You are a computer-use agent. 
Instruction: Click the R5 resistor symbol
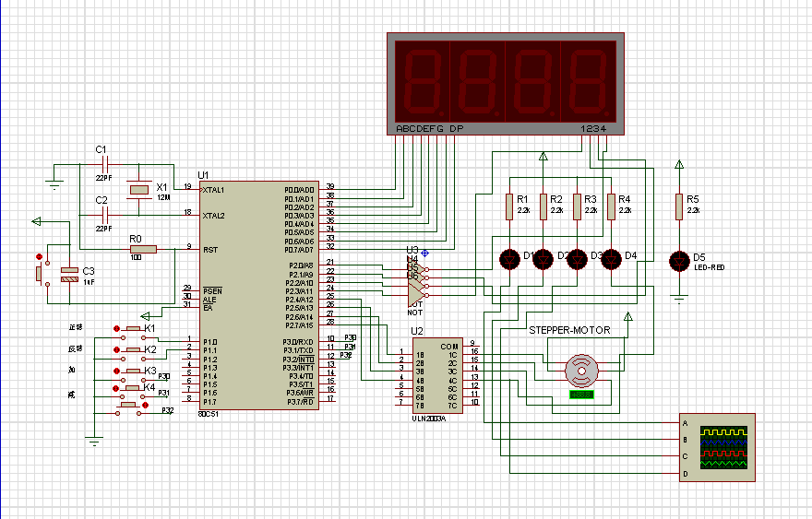(680, 206)
